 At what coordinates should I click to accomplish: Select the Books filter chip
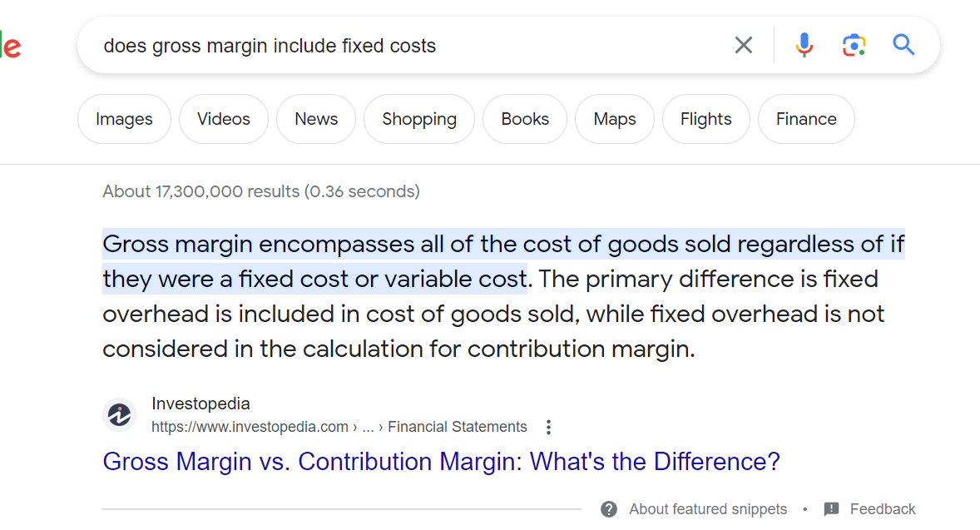(x=524, y=119)
